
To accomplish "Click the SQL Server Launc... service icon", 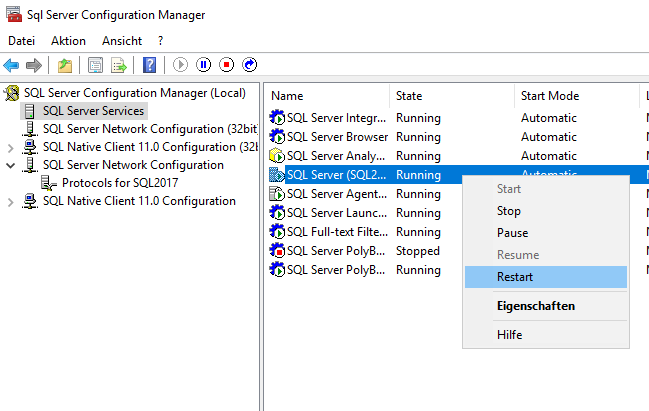I will (277, 213).
